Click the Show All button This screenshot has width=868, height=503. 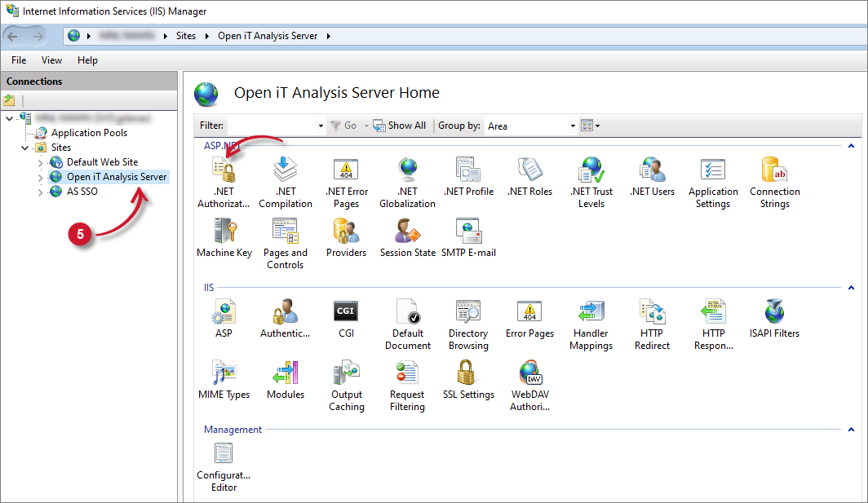tap(400, 126)
